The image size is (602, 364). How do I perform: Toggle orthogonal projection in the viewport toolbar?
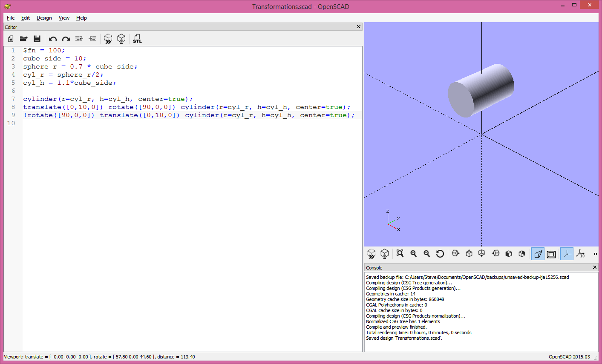pyautogui.click(x=551, y=254)
